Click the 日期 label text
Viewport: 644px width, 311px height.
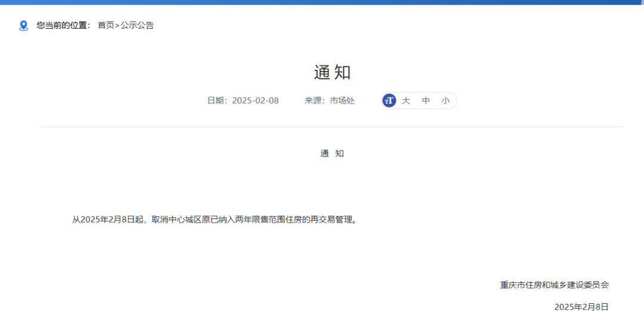click(217, 101)
